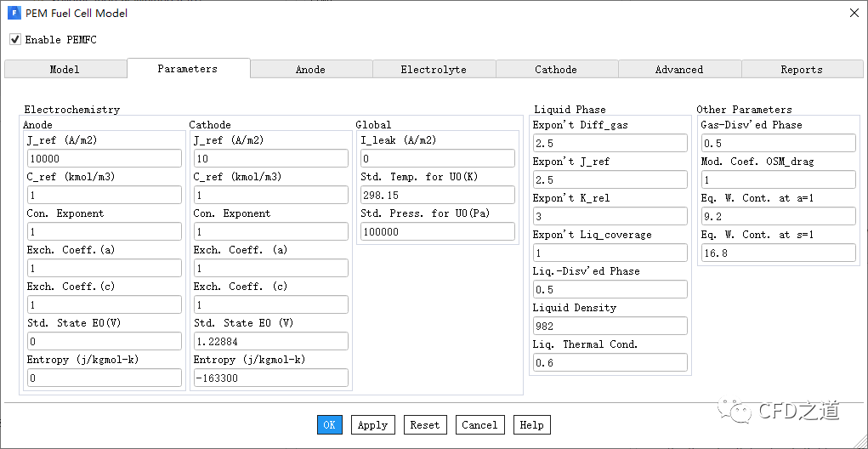Go to the Electrolyte tab
The image size is (868, 449).
coord(434,70)
